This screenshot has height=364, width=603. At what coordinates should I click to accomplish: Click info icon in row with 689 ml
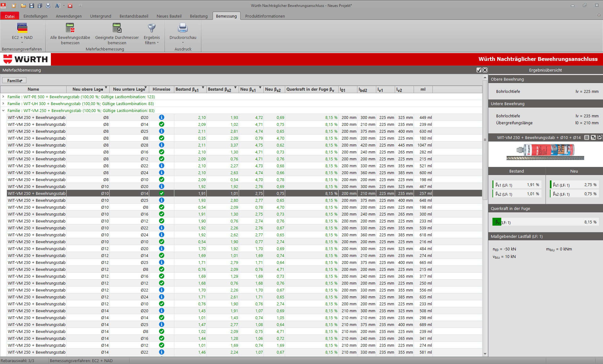coord(161,324)
